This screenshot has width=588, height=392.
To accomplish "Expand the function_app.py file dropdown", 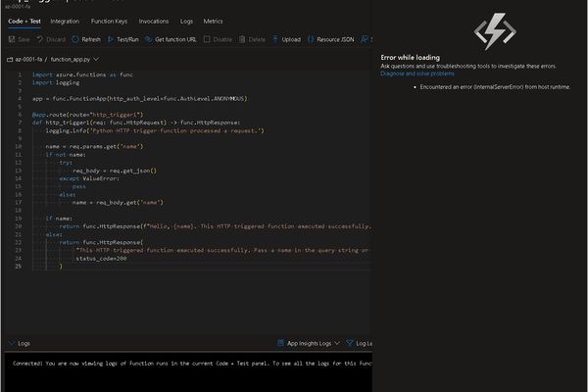I will pyautogui.click(x=96, y=59).
